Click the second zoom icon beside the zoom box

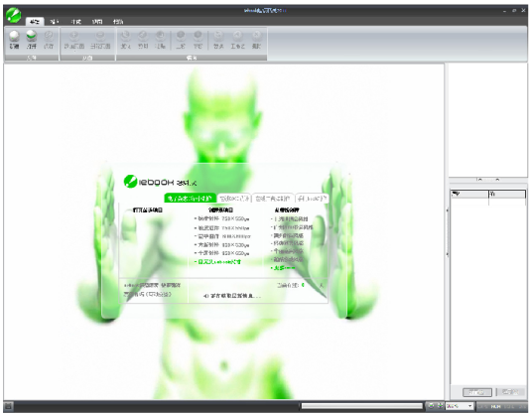pos(440,406)
